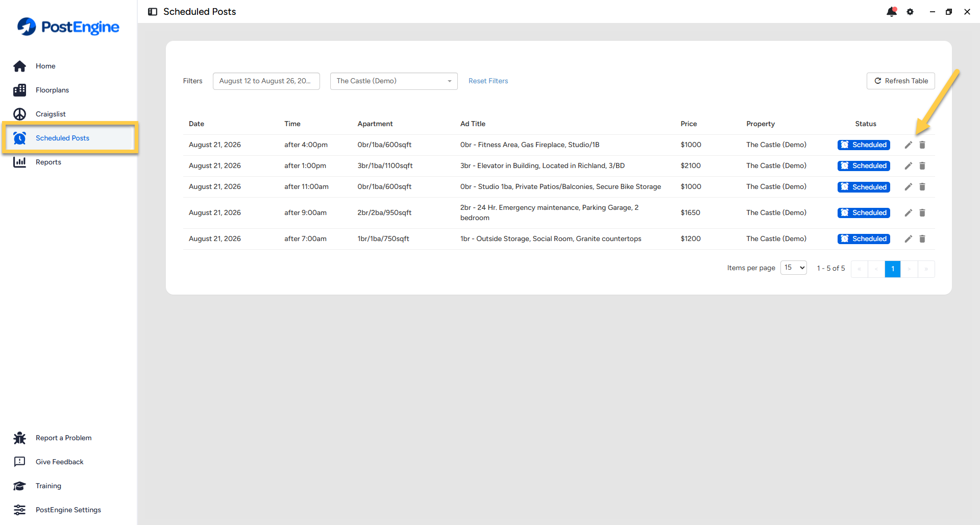The image size is (980, 525).
Task: Delete the after 4:00pm scheduled post
Action: click(x=922, y=145)
